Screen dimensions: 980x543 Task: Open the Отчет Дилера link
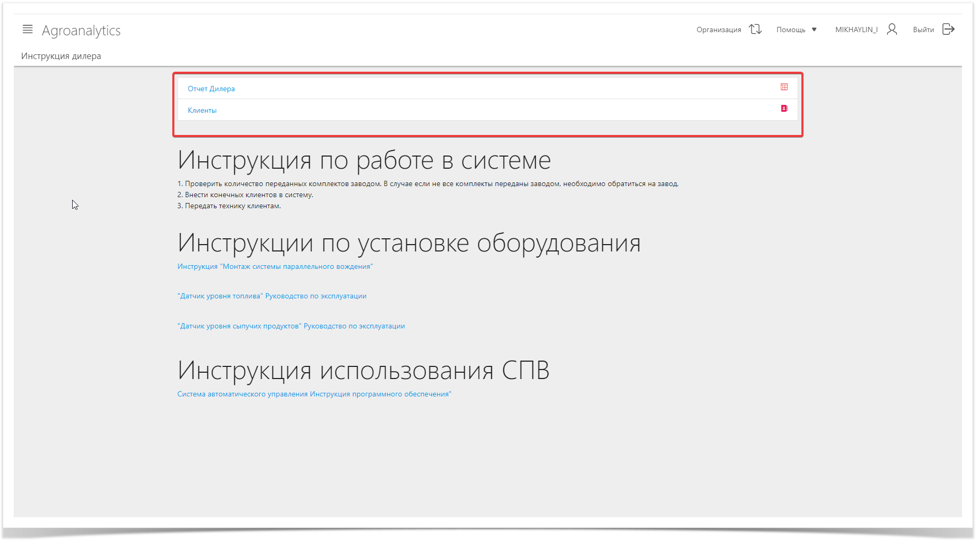click(x=211, y=89)
